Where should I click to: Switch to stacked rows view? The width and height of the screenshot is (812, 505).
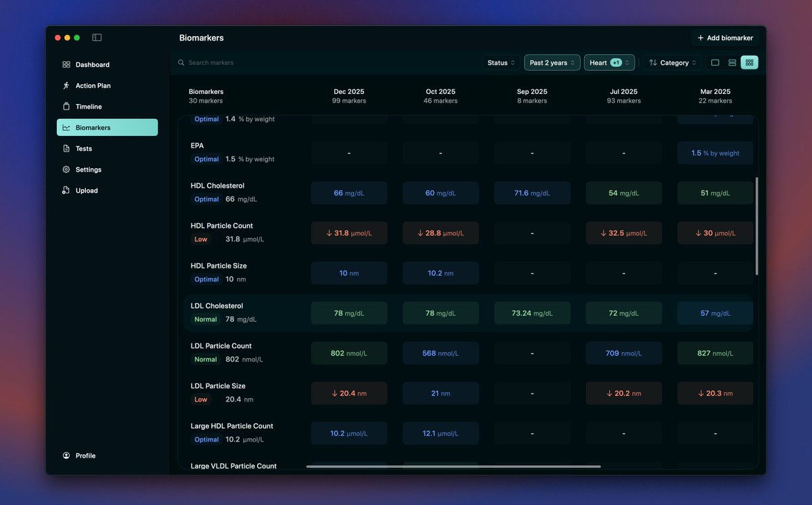coord(732,63)
